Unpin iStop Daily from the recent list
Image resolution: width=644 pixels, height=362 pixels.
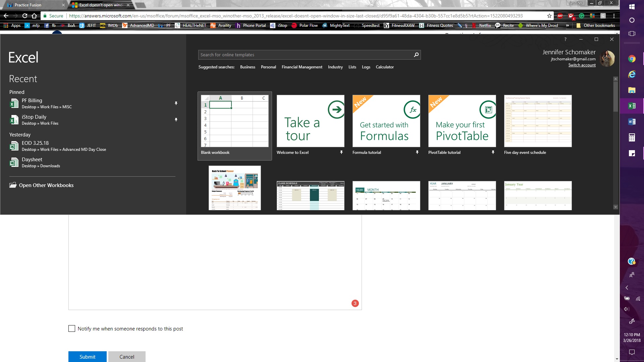176,120
